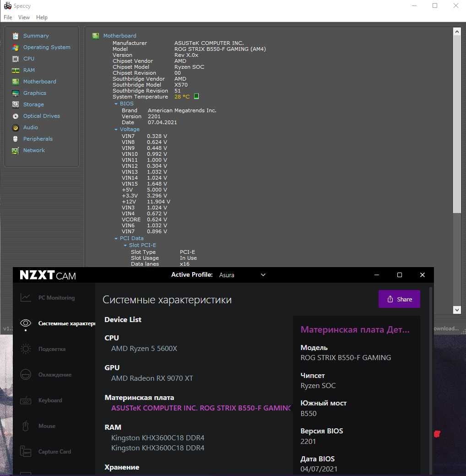Click the Optical Drives disc icon
466x476 pixels.
(16, 116)
